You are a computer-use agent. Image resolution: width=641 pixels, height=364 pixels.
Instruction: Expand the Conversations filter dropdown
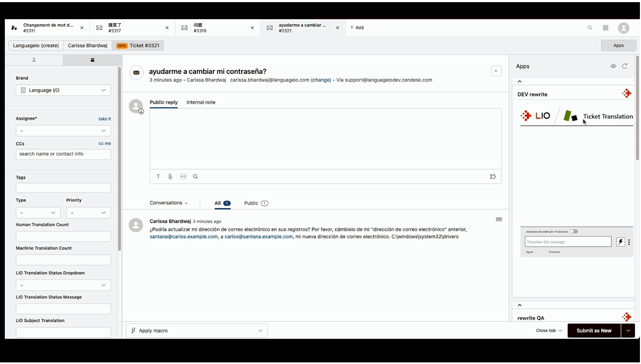pyautogui.click(x=169, y=203)
